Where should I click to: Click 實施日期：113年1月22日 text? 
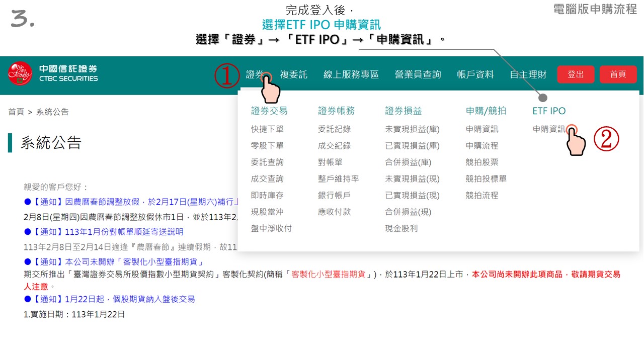pos(74,314)
